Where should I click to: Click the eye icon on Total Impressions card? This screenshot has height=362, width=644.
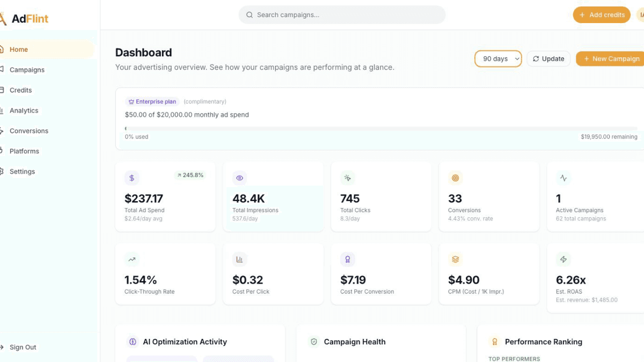click(240, 178)
